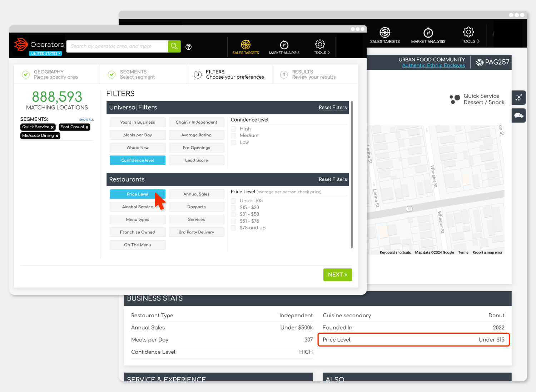
Task: Open the Market Analysis compass icon
Action: pos(284,45)
